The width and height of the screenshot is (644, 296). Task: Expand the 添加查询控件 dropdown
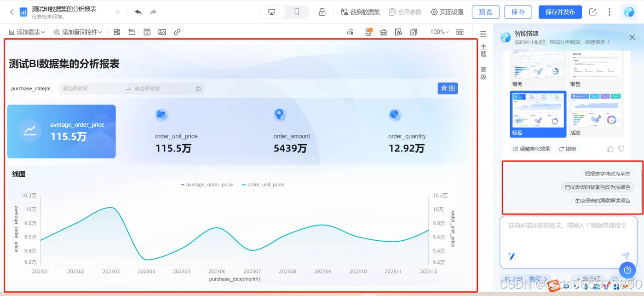[78, 32]
